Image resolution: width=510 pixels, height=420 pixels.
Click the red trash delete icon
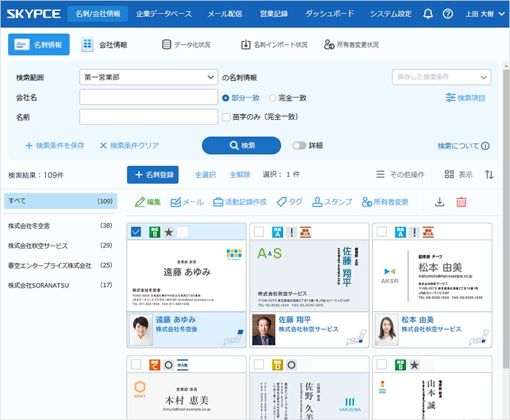tap(461, 202)
